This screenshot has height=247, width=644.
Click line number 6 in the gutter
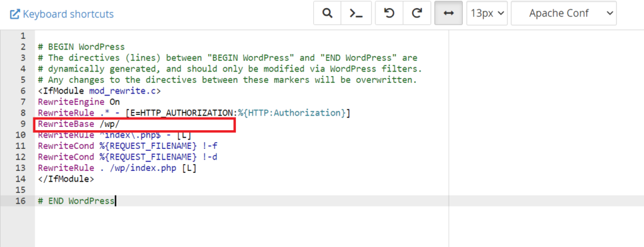(23, 91)
